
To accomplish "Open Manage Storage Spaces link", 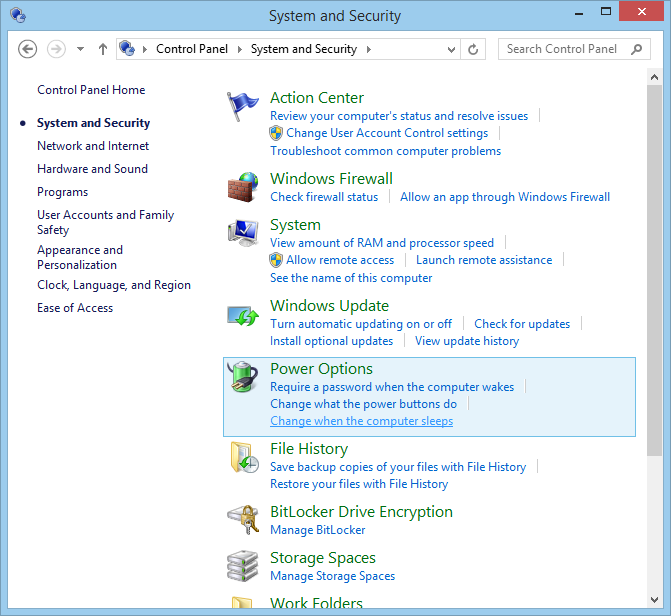I will pos(332,576).
